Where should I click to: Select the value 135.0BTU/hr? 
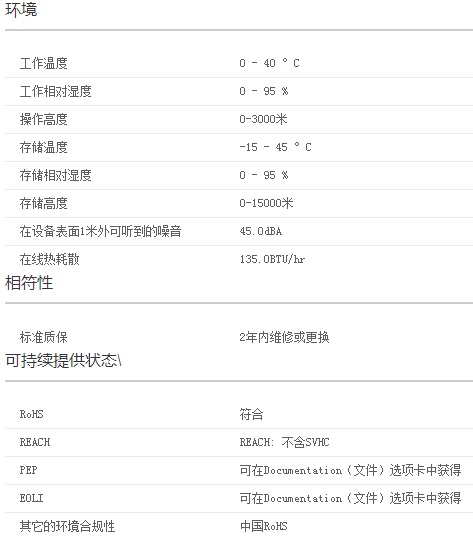point(272,259)
